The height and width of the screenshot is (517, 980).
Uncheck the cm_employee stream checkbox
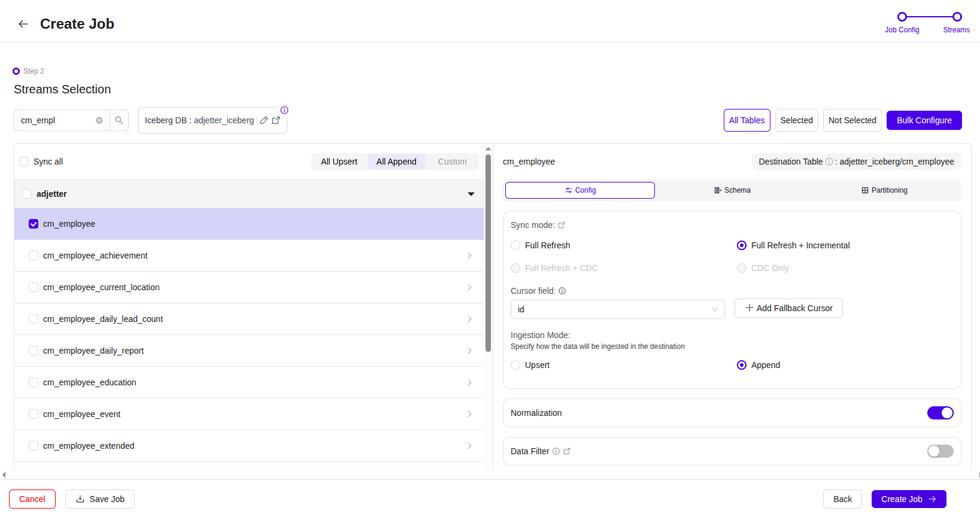pos(34,224)
